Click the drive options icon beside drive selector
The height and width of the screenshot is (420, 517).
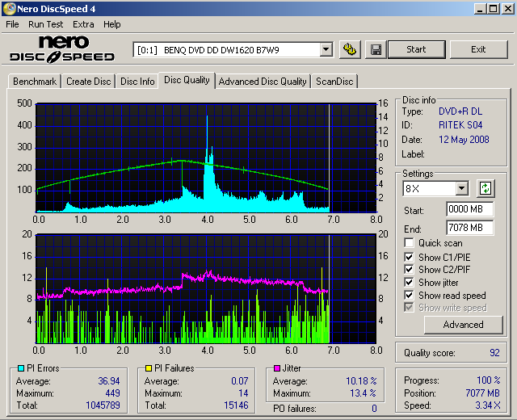tap(350, 50)
